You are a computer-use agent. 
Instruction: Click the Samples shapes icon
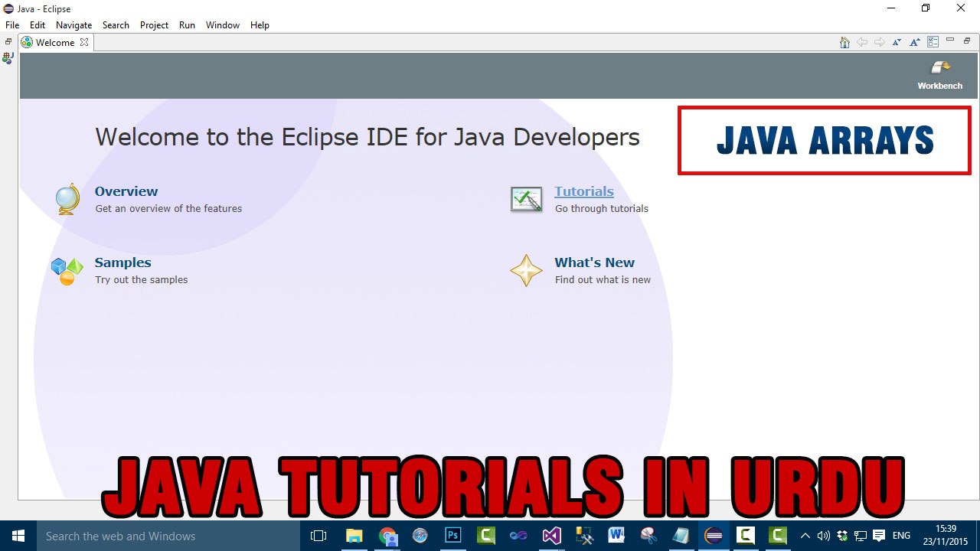click(67, 271)
